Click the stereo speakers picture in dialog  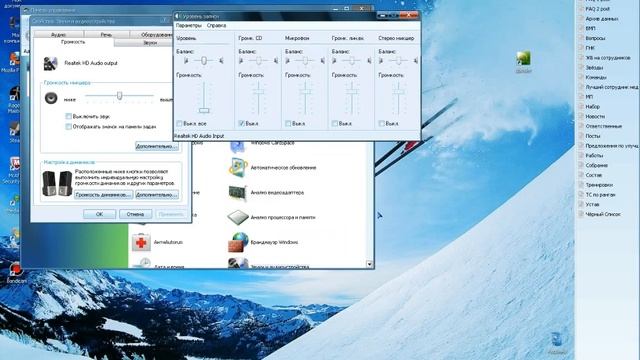coord(57,183)
